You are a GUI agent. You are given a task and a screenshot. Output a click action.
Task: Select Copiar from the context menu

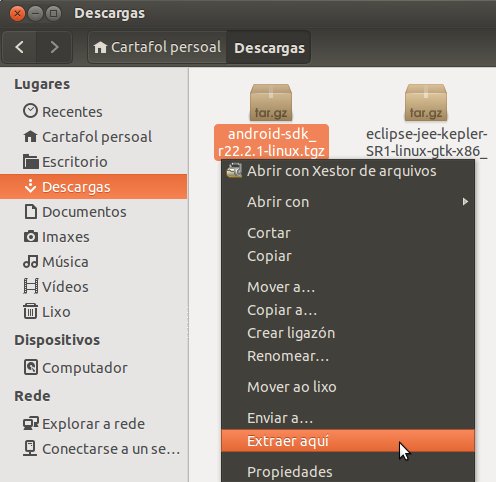coord(348,256)
